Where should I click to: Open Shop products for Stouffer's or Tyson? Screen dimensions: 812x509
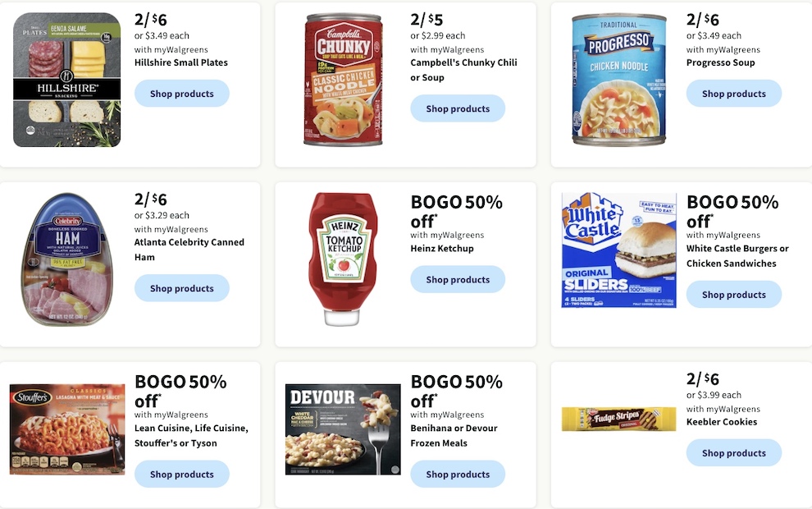tap(182, 475)
